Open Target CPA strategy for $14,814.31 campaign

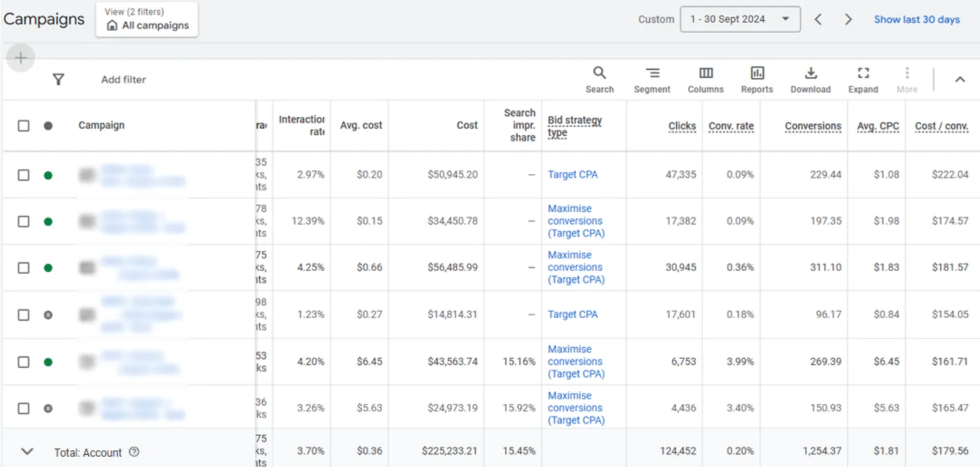point(573,314)
